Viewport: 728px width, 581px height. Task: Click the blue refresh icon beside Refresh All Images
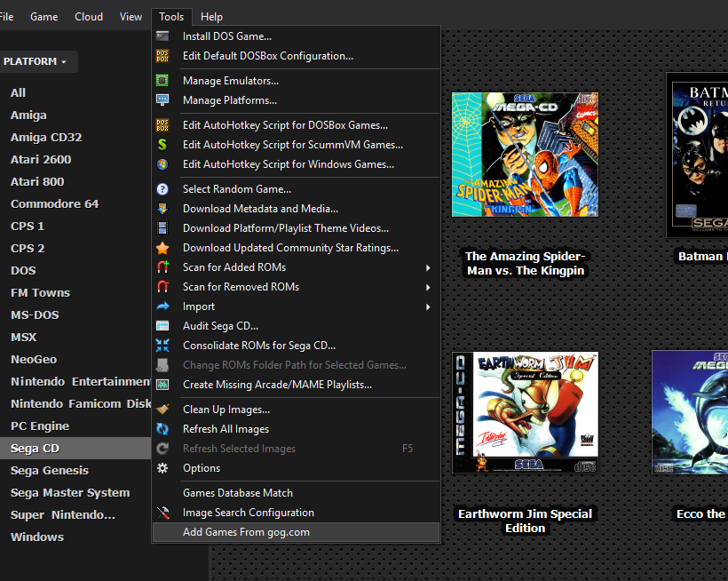click(x=162, y=429)
